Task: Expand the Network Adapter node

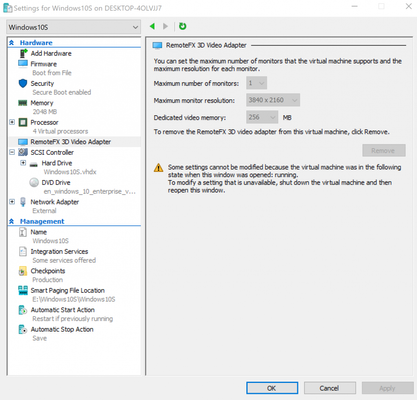Action: click(12, 202)
